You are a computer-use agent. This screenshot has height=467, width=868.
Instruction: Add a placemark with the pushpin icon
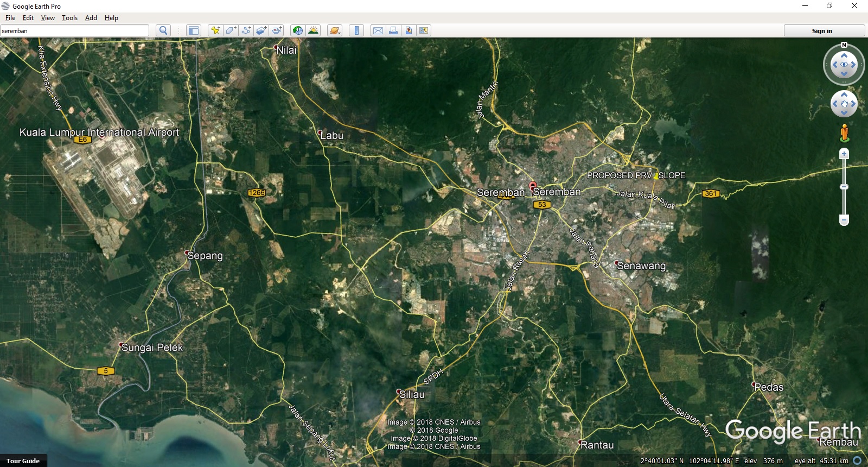coord(215,30)
